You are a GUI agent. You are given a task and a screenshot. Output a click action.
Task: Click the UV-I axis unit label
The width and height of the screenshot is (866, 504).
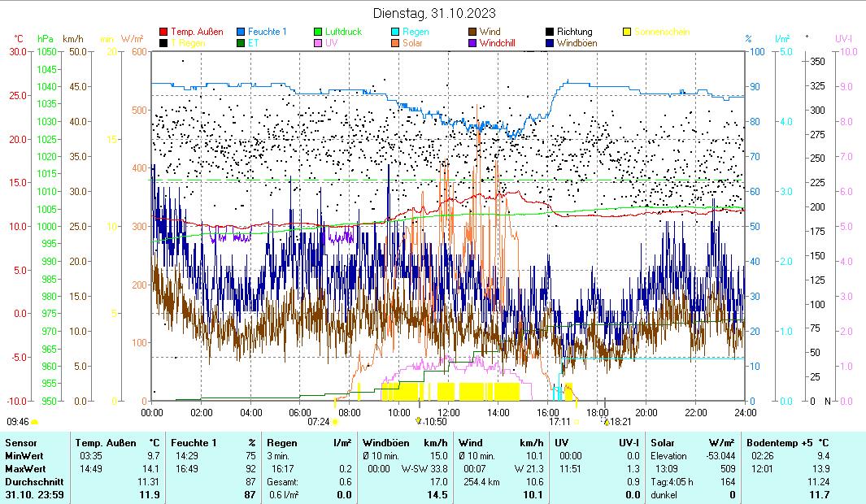[843, 39]
